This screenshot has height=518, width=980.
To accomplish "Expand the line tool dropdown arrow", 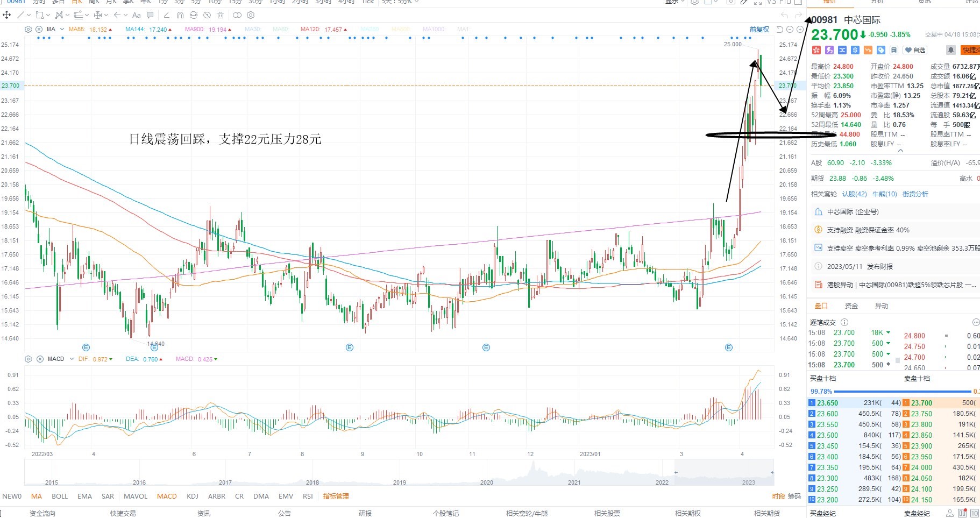I will click(x=29, y=15).
